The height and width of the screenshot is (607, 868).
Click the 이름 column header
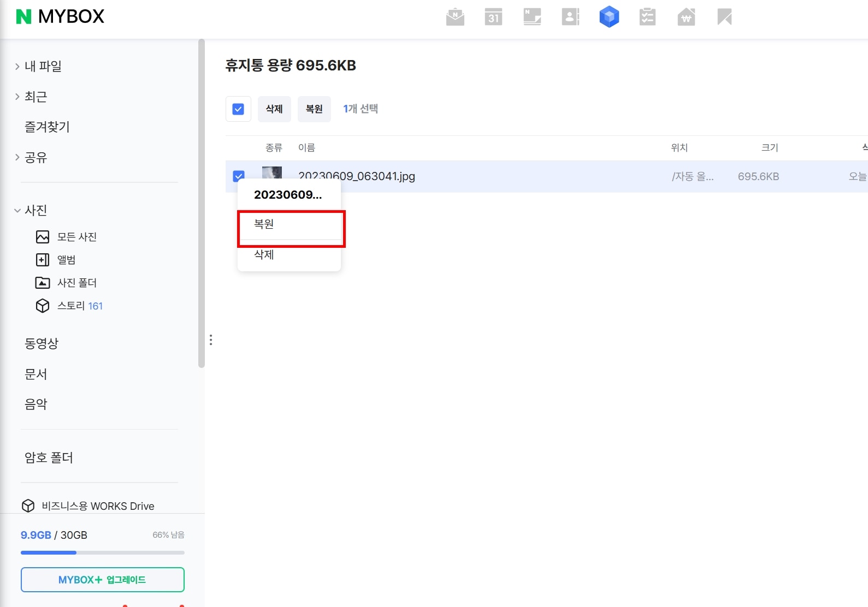[x=306, y=148]
